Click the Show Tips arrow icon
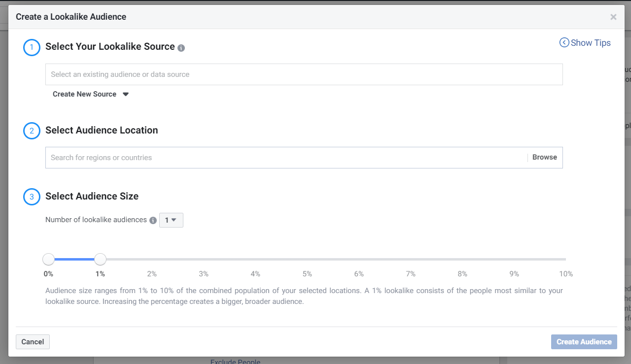631x364 pixels. click(x=564, y=43)
